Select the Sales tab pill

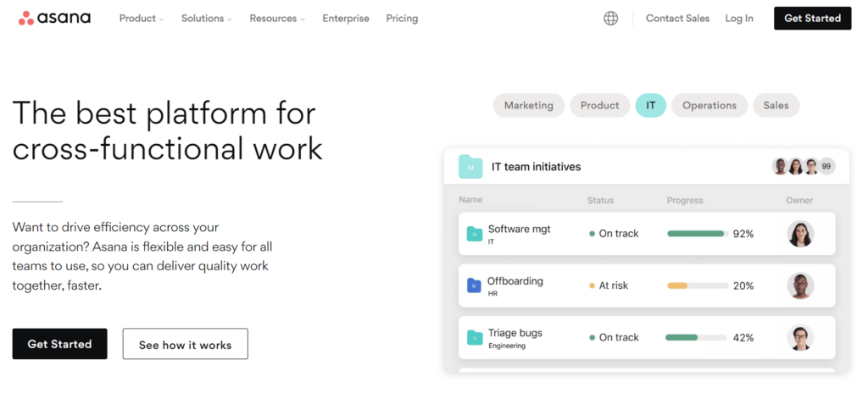[x=776, y=105]
